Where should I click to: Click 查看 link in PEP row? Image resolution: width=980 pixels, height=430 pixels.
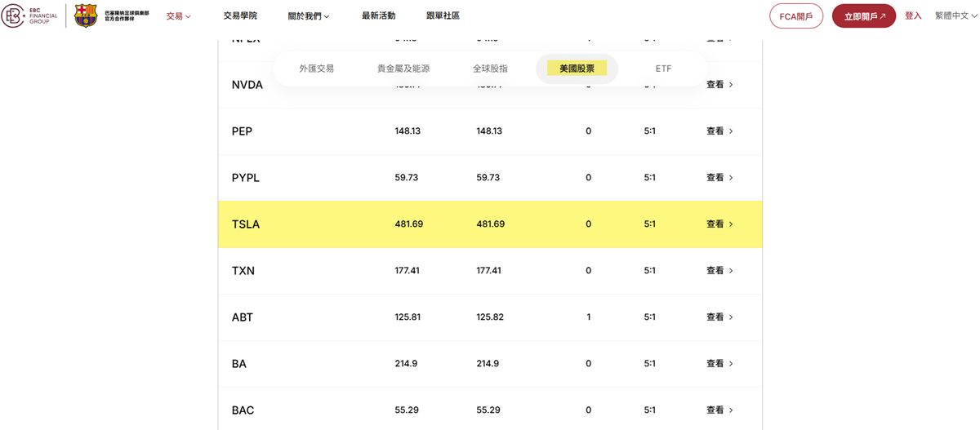coord(719,131)
